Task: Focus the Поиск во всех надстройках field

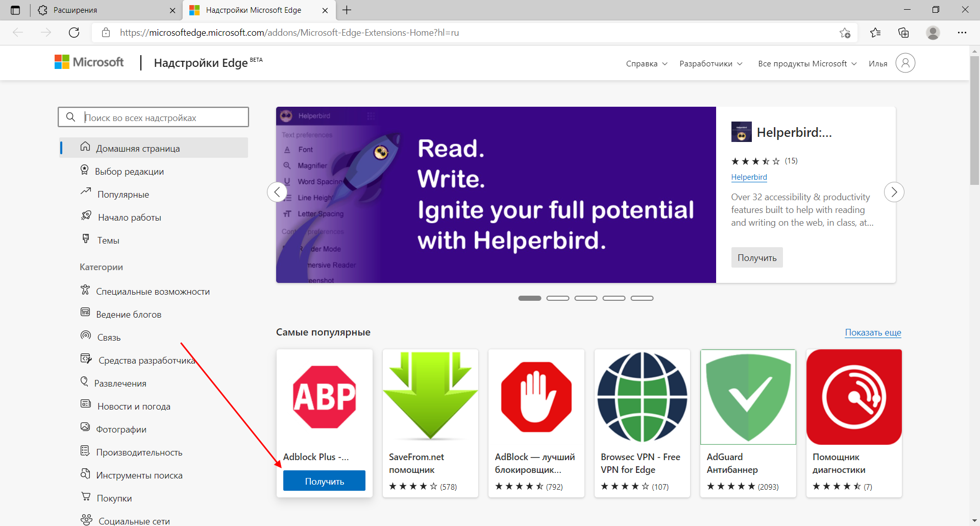Action: pos(153,117)
